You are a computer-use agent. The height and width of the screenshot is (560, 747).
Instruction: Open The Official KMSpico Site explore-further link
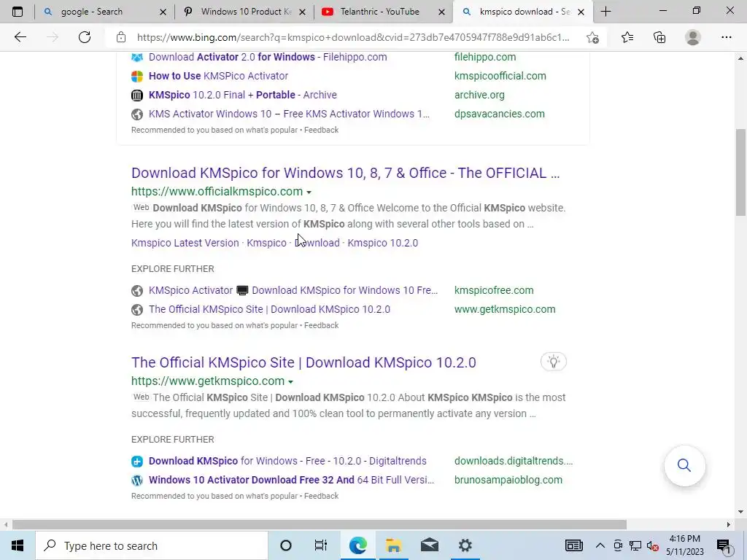[269, 309]
